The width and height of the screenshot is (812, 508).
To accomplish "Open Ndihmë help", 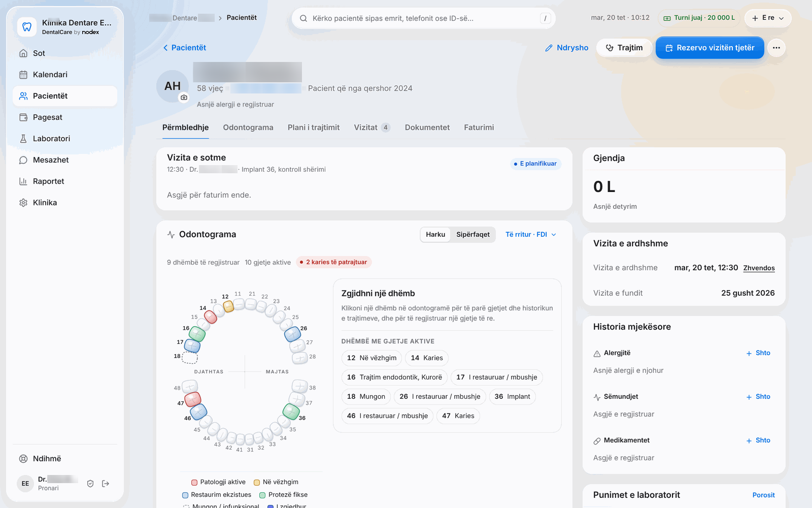I will point(65,459).
